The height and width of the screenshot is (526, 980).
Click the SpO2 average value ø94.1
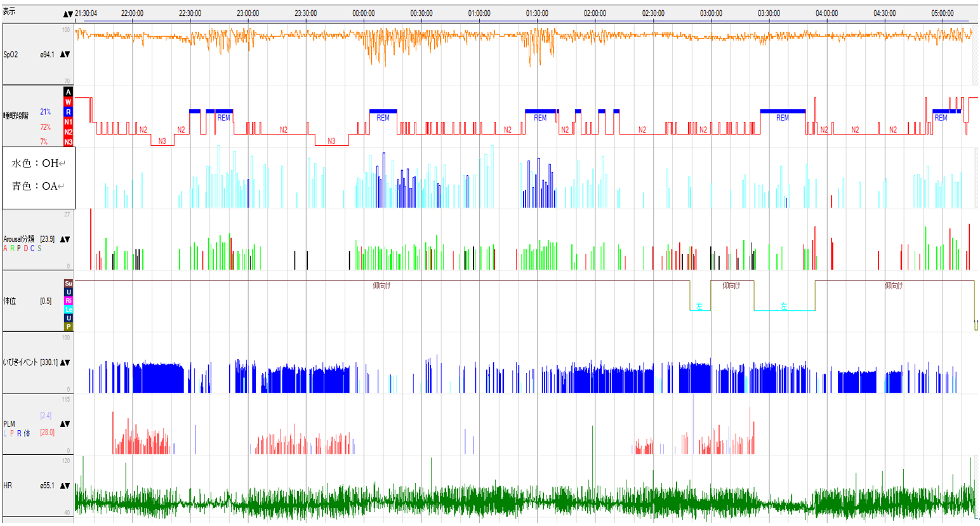coord(47,55)
